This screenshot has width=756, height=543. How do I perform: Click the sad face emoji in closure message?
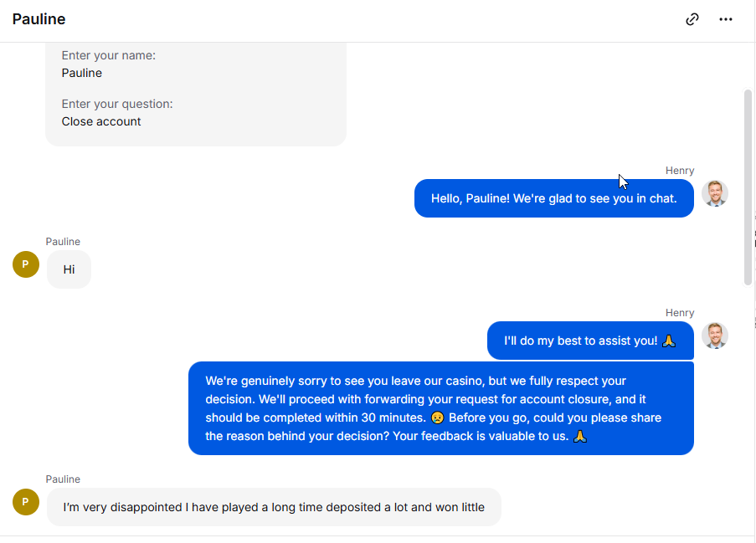[x=437, y=417]
